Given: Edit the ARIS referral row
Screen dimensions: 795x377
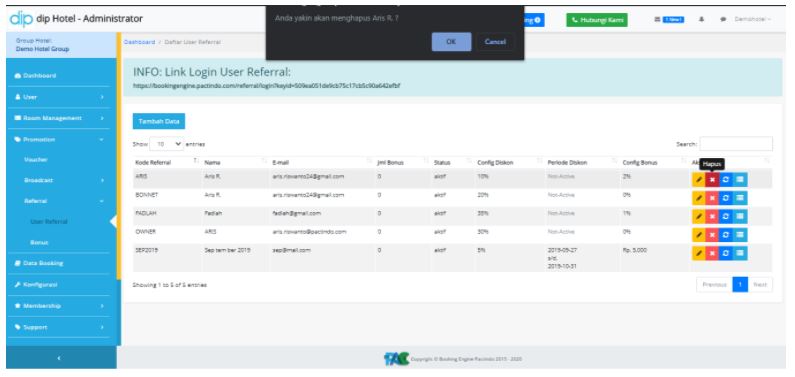Looking at the screenshot, I should pyautogui.click(x=699, y=179).
